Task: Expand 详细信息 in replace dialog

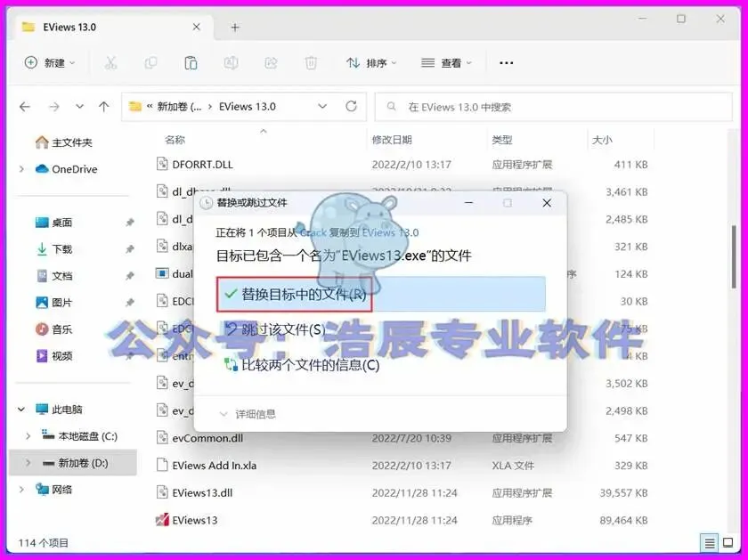Action: tap(248, 414)
